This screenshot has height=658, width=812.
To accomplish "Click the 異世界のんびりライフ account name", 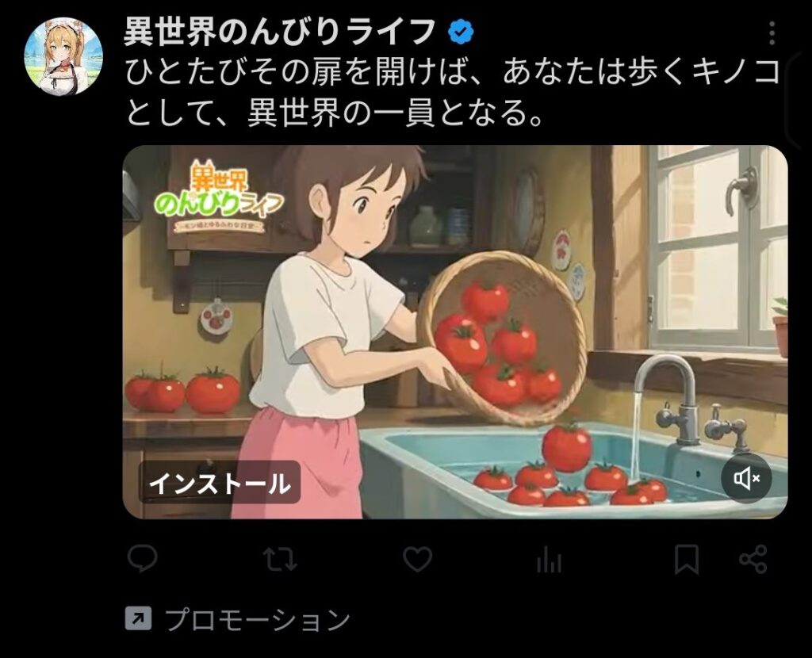I will click(x=280, y=32).
